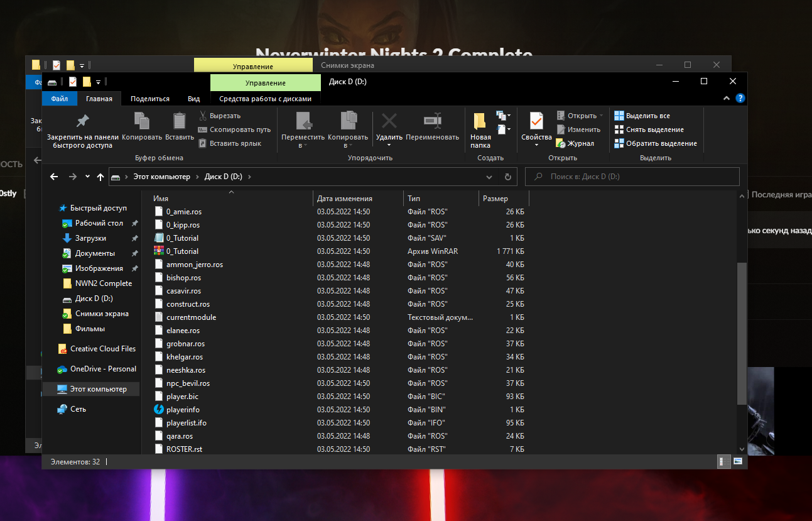Screen dimensions: 812x521
Task: Click the Переименовать icon
Action: (432, 121)
